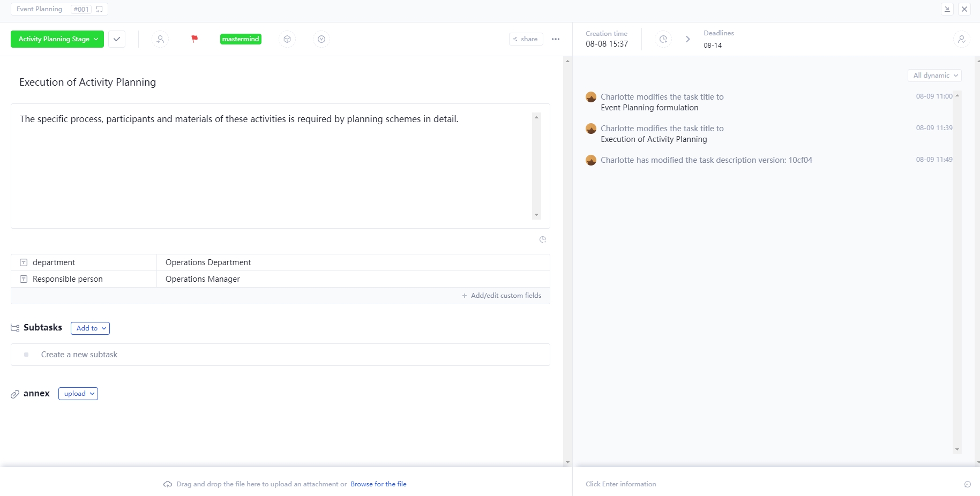Toggle the red priority flag

click(194, 39)
